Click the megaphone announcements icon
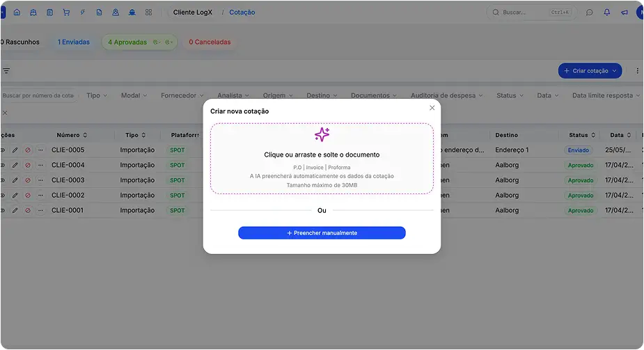This screenshot has width=644, height=350. pyautogui.click(x=625, y=13)
